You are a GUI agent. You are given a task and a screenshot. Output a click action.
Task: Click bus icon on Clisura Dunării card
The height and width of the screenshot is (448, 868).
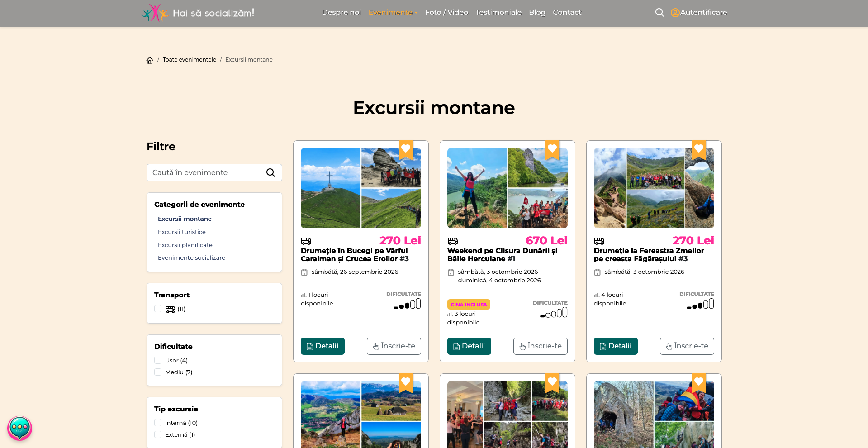(453, 241)
